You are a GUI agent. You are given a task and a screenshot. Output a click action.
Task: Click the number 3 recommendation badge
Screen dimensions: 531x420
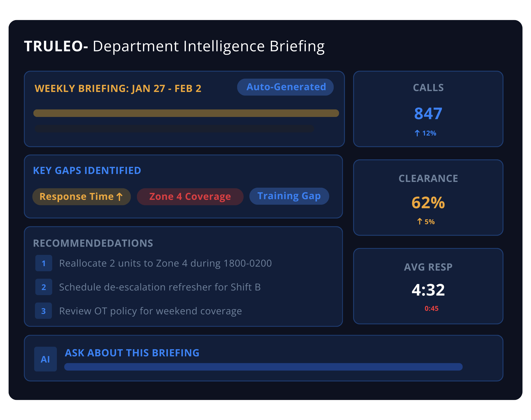coord(43,311)
